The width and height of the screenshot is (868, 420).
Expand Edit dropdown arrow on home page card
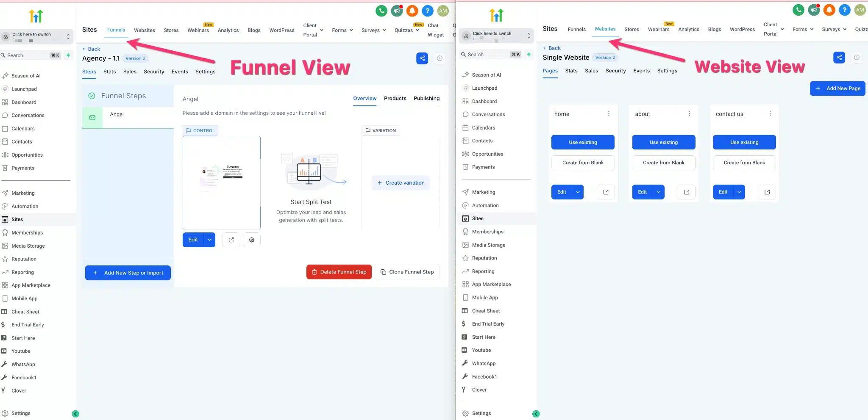578,192
